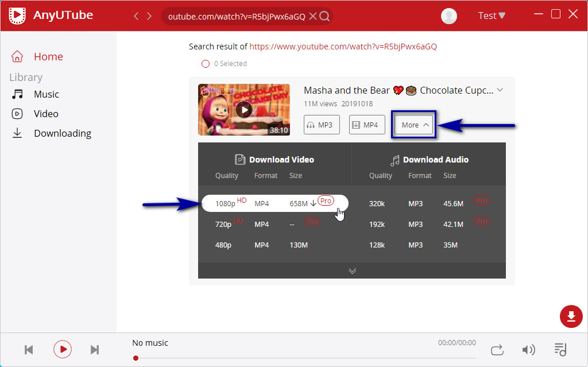Click the Download Video header icon

tap(240, 160)
